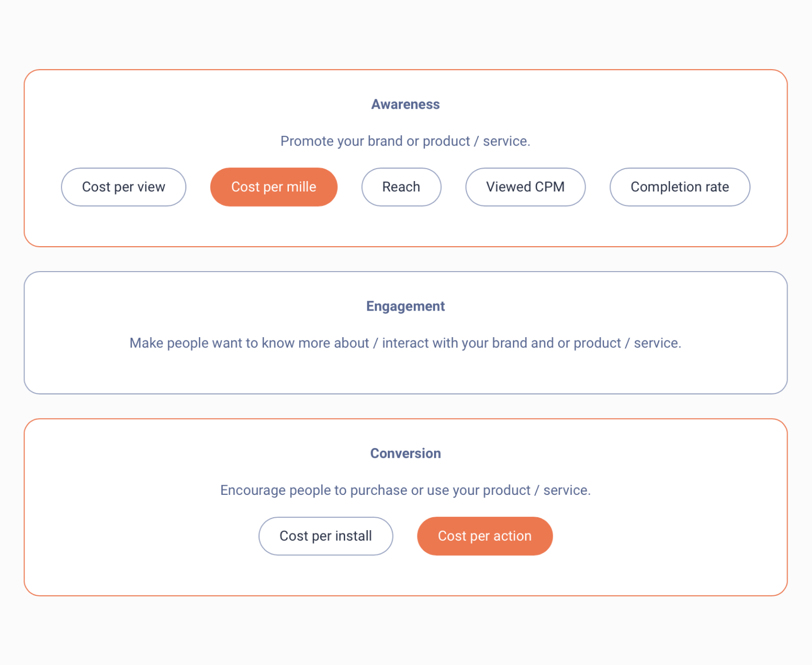The height and width of the screenshot is (665, 812).
Task: Click the Engagement heading text
Action: [405, 306]
